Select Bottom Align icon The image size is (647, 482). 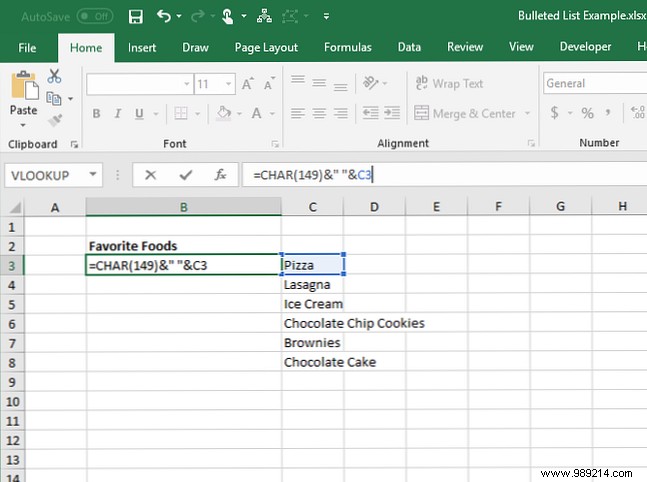tap(340, 86)
